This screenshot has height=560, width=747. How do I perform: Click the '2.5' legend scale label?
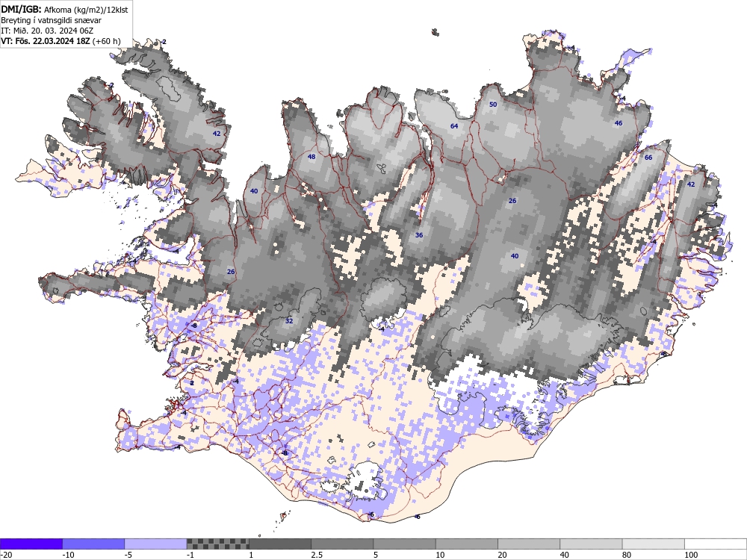click(317, 555)
